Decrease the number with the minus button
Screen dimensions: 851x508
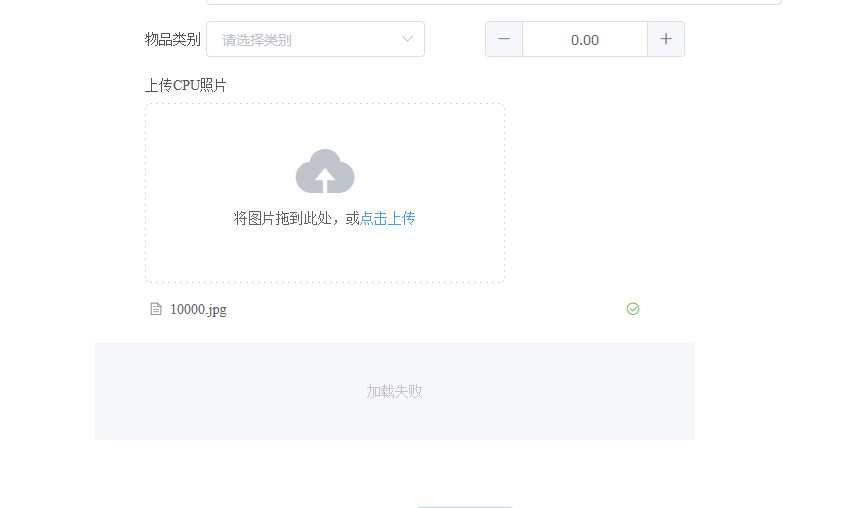[504, 39]
